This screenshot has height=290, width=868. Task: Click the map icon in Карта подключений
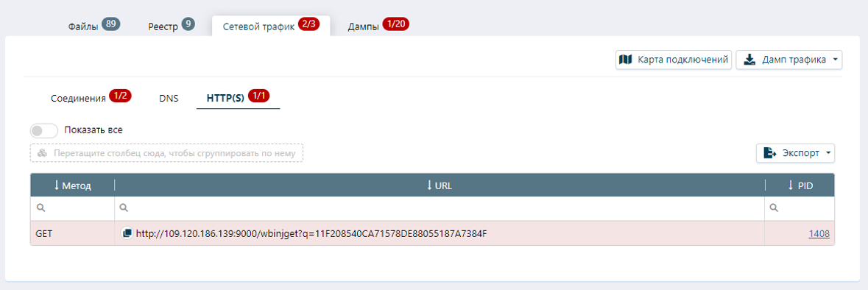[x=626, y=60]
